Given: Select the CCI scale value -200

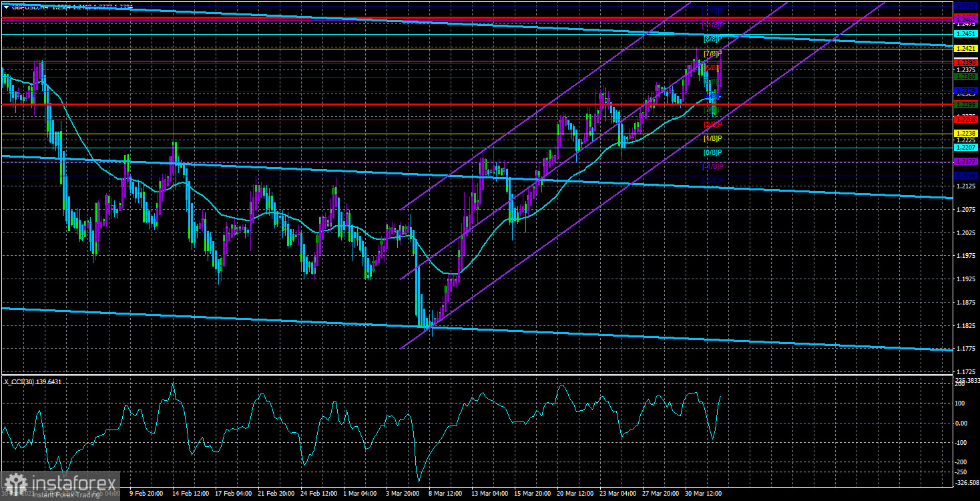Looking at the screenshot, I should click(x=962, y=462).
